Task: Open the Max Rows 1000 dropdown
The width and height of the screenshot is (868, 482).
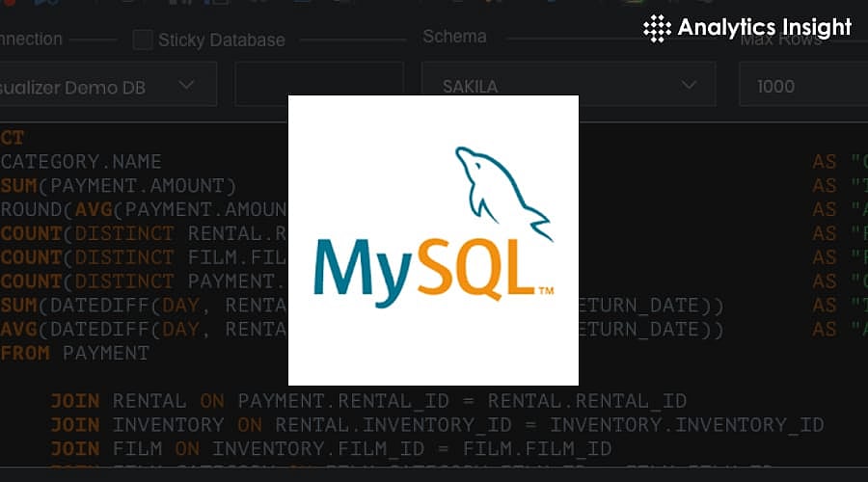Action: [x=800, y=86]
